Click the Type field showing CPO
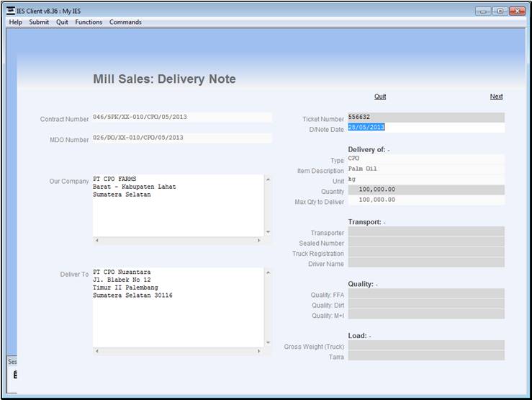Viewport: 532px width, 400px height. pyautogui.click(x=426, y=159)
